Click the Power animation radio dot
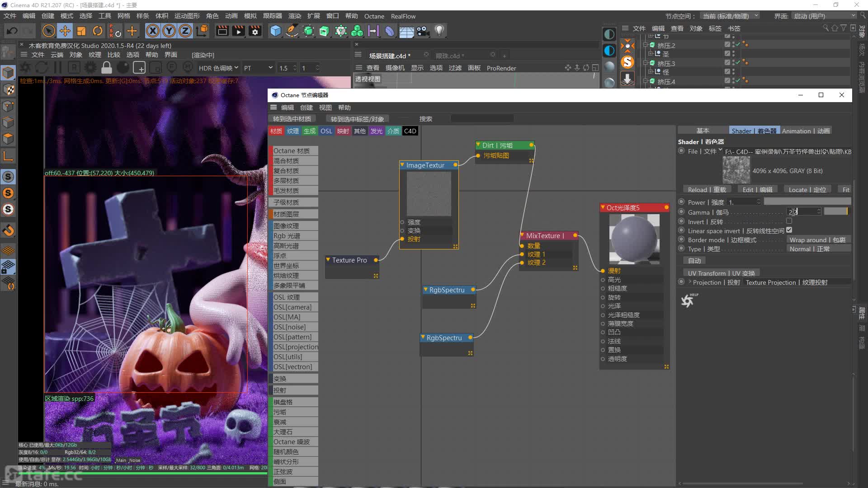Image resolution: width=868 pixels, height=488 pixels. click(x=681, y=202)
